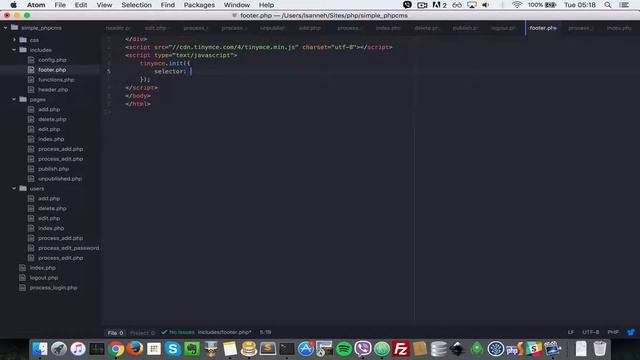This screenshot has width=640, height=360.
Task: Open the File menu
Action: tap(60, 5)
